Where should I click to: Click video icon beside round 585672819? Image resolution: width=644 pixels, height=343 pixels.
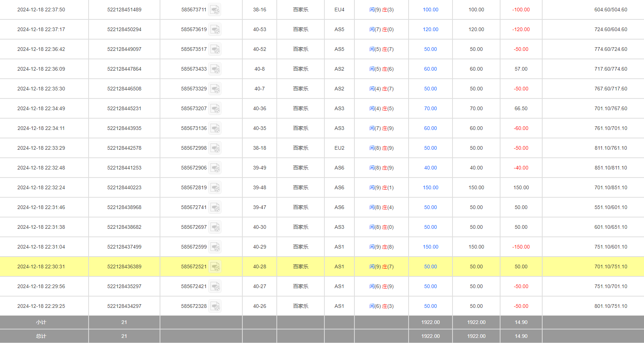click(215, 188)
